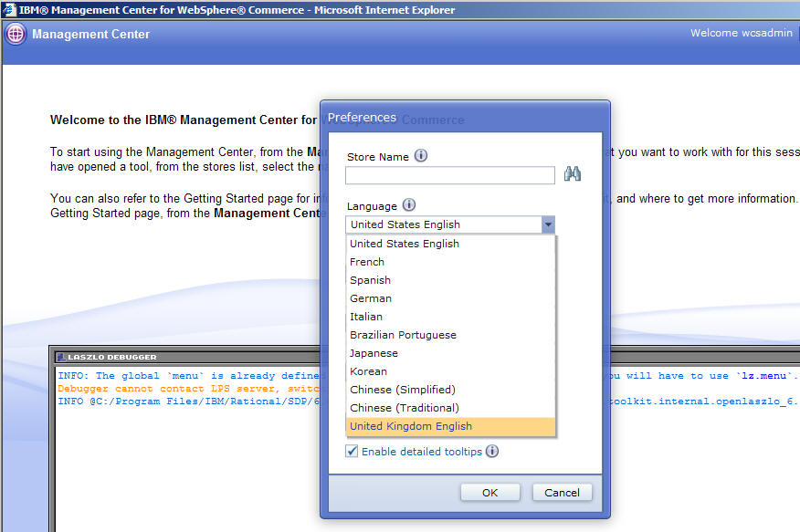
Task: Click the Preferences dialog title bar
Action: (x=465, y=117)
